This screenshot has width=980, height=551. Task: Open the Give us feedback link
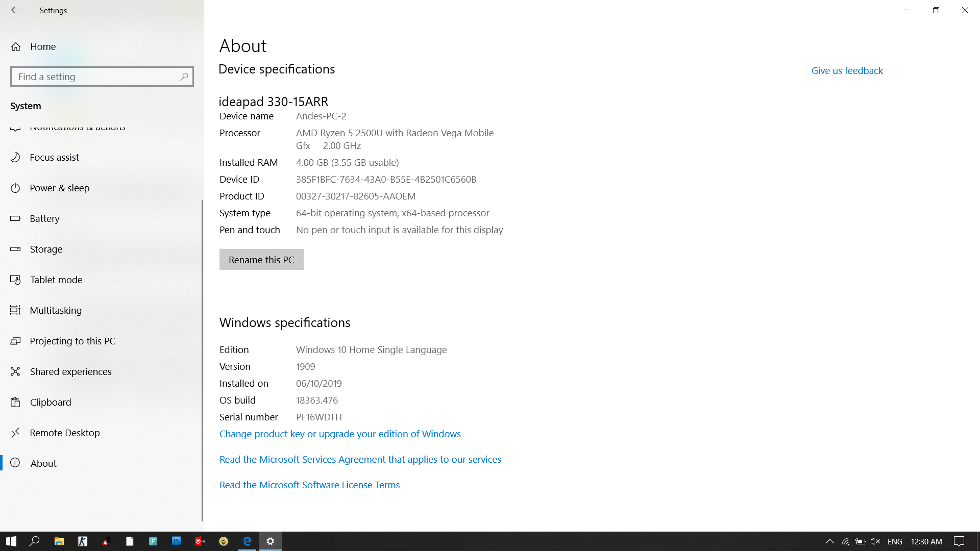[x=847, y=70]
